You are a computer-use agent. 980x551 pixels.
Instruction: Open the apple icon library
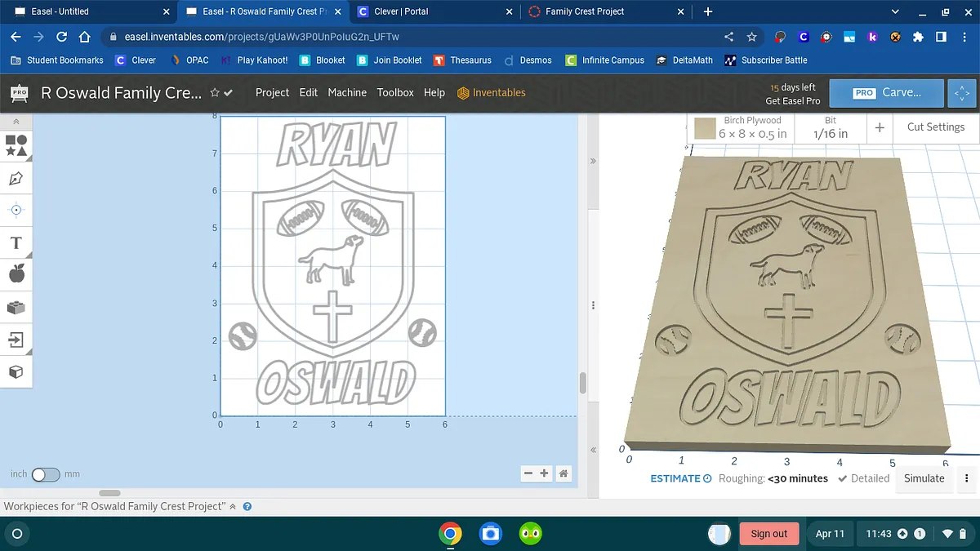(16, 274)
